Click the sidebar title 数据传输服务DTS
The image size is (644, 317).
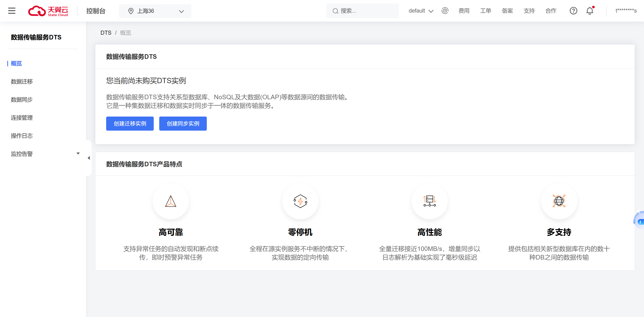click(x=36, y=37)
